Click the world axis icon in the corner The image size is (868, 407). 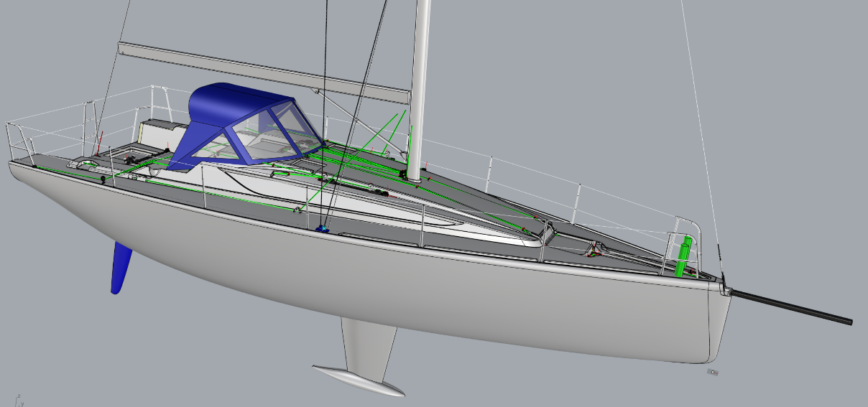click(19, 399)
